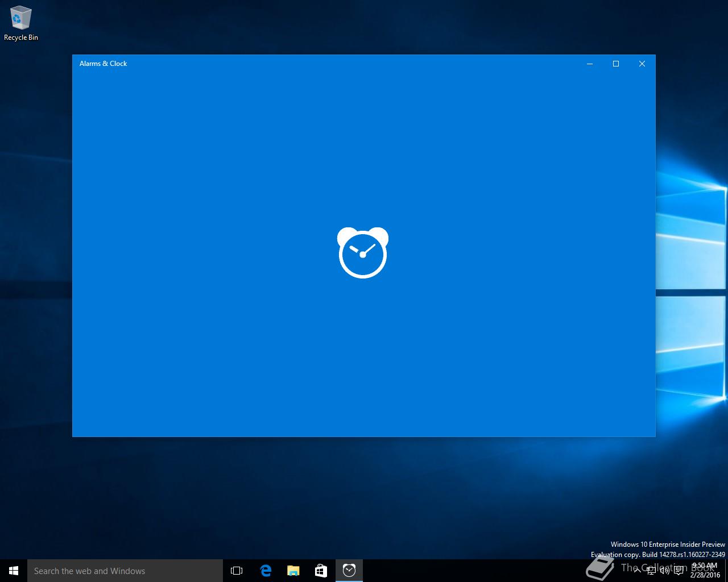
Task: Open Task View from the taskbar
Action: (237, 571)
